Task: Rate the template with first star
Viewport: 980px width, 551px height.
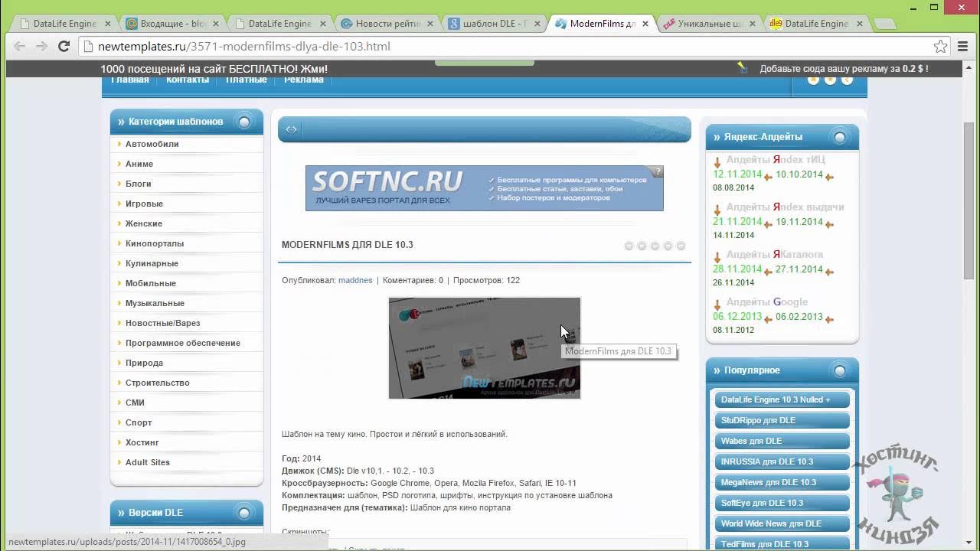Action: pos(629,246)
